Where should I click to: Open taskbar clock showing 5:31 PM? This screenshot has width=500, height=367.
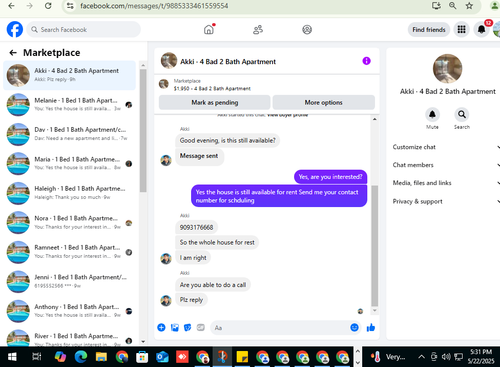pyautogui.click(x=481, y=356)
